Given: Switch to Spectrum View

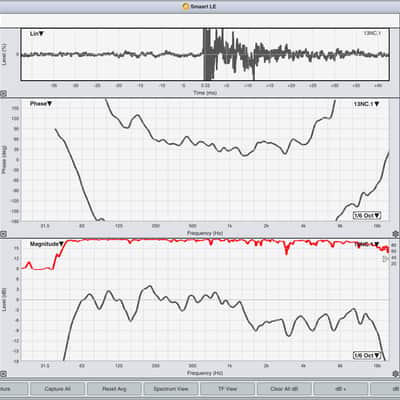Looking at the screenshot, I should tap(171, 389).
